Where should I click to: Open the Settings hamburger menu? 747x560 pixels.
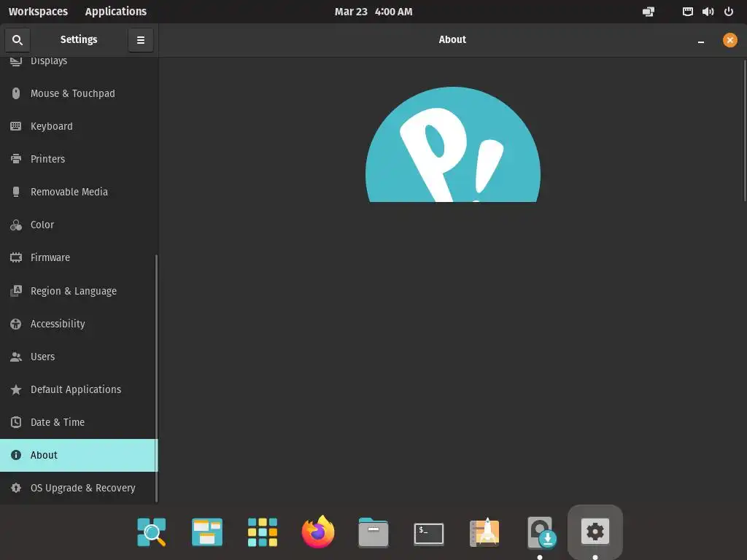tap(141, 40)
